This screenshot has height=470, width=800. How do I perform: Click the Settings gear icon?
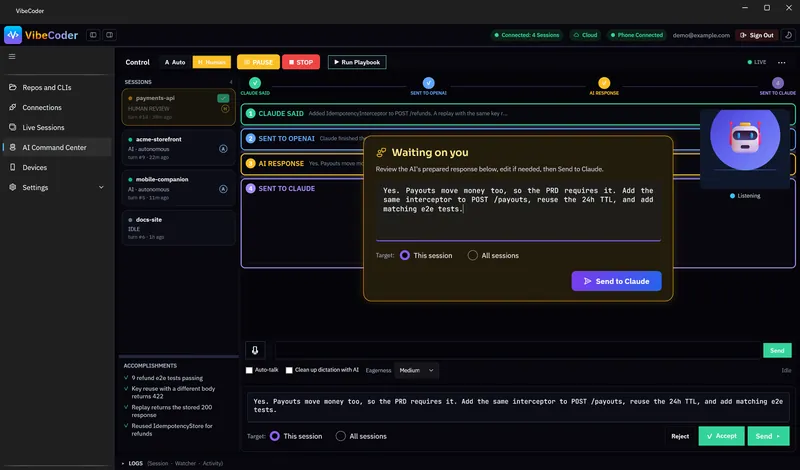pos(13,187)
